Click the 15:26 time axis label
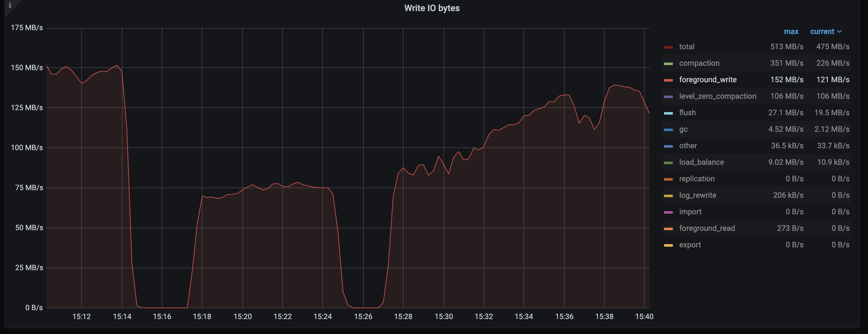 pos(363,317)
